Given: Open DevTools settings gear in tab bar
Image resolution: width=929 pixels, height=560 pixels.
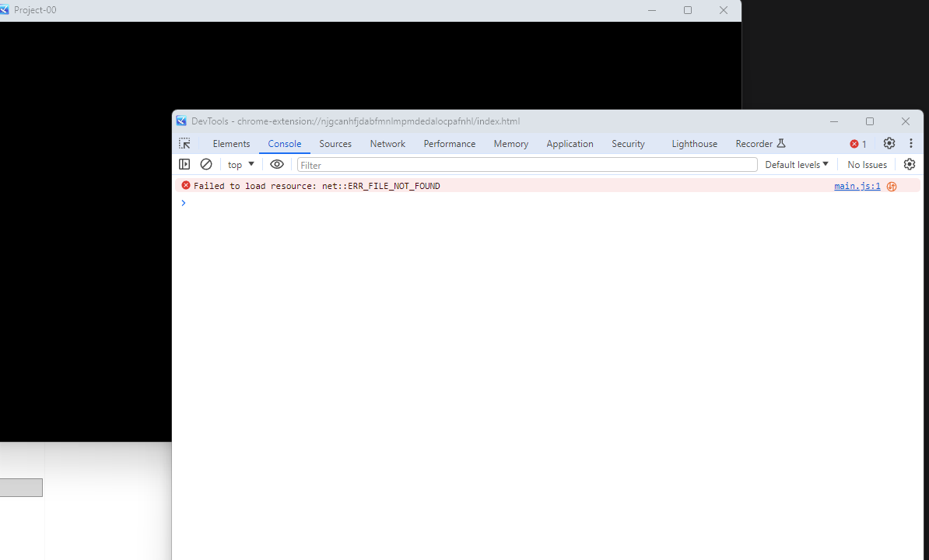Looking at the screenshot, I should pos(889,143).
